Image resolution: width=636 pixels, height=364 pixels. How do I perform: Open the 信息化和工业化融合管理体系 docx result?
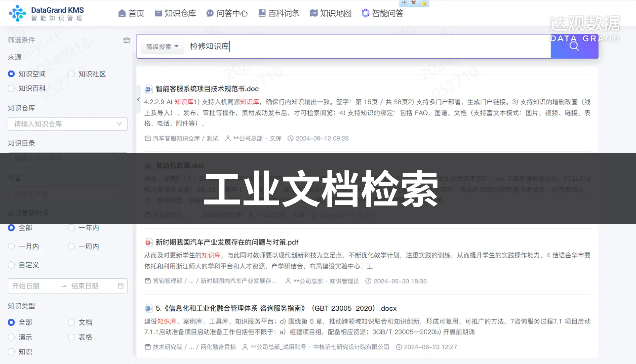coord(276,308)
